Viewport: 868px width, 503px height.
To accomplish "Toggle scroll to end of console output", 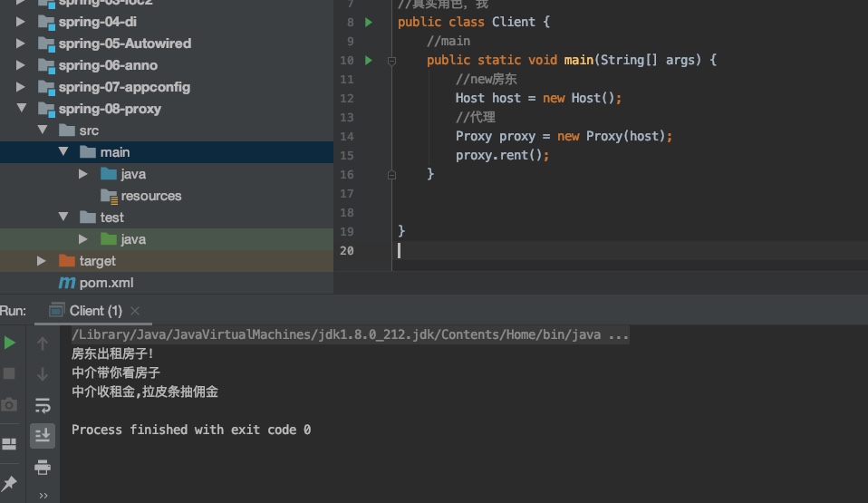I will pyautogui.click(x=43, y=436).
